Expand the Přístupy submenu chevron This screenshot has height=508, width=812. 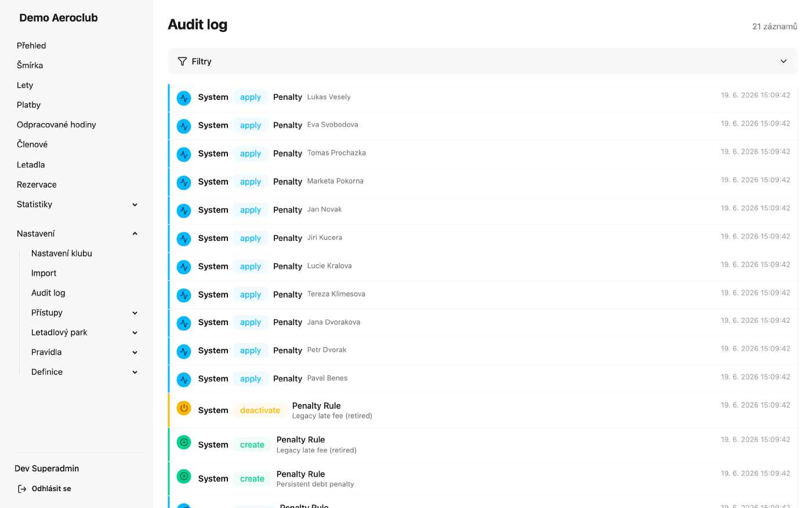click(135, 313)
